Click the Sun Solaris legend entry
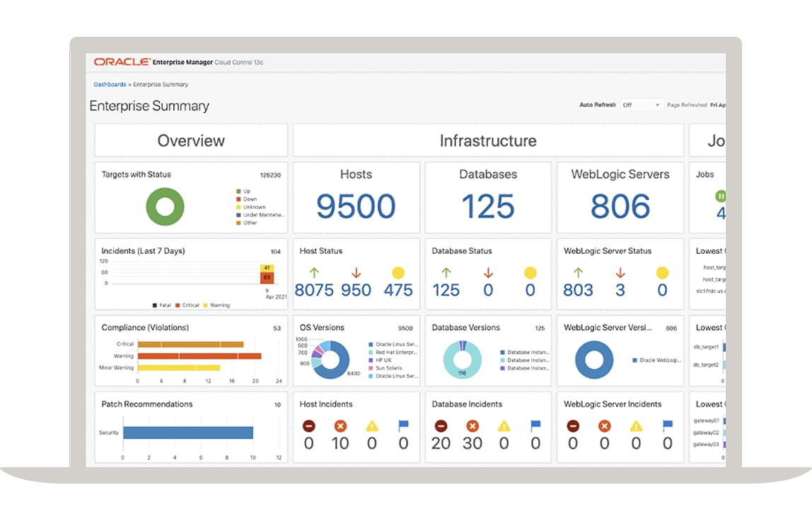The width and height of the screenshot is (812, 512). (385, 368)
